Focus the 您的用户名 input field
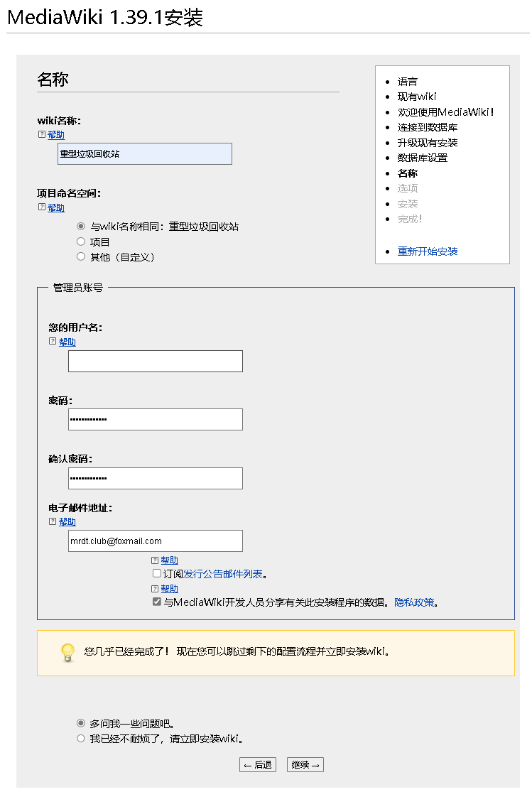 tap(156, 361)
